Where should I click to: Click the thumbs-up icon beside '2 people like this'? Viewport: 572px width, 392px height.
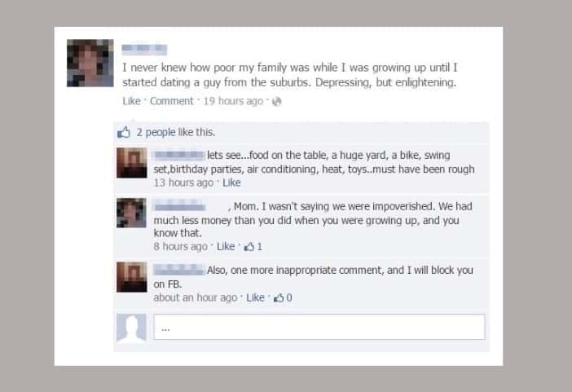coord(124,132)
